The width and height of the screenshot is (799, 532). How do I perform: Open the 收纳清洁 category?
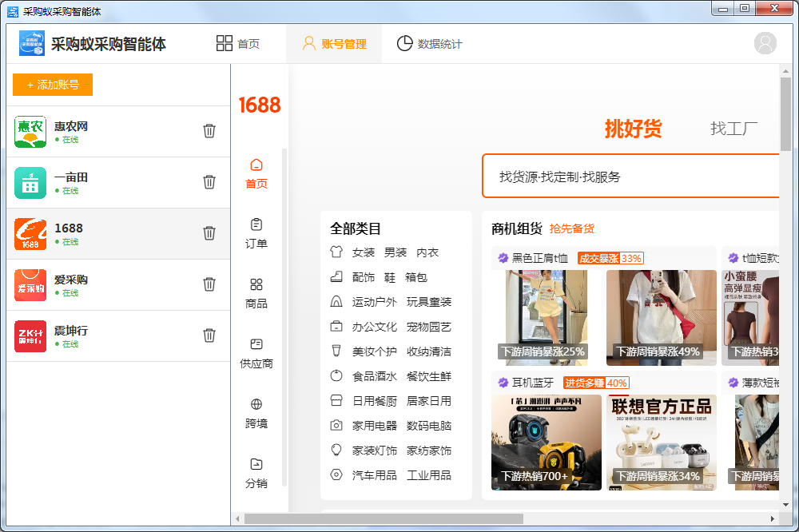[x=429, y=351]
